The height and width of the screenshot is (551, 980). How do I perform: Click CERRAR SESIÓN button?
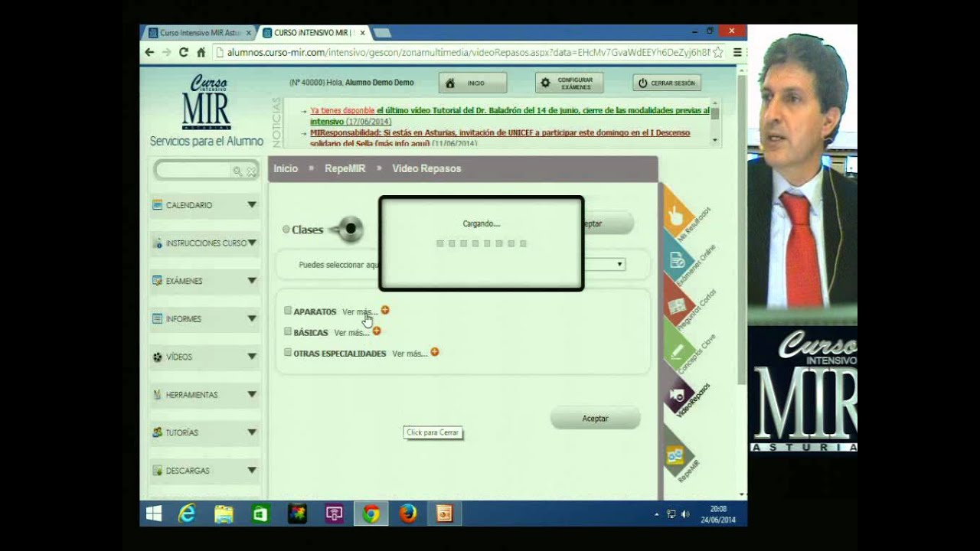pos(667,83)
